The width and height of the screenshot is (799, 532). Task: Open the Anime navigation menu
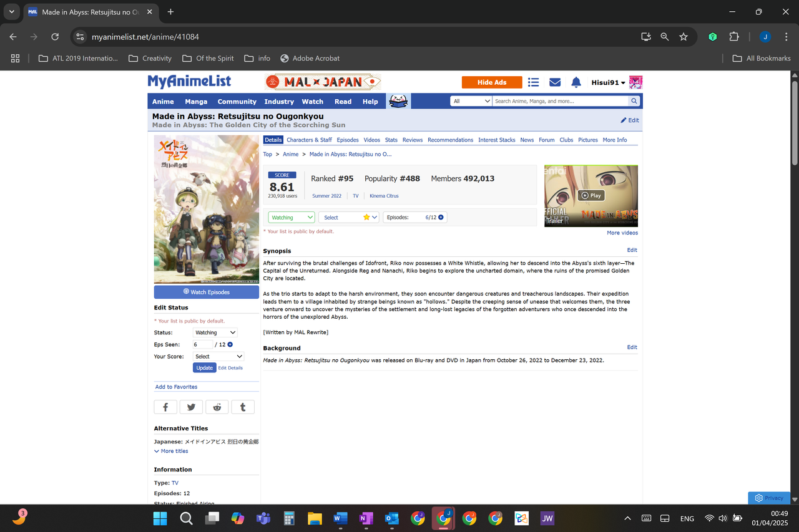point(163,101)
